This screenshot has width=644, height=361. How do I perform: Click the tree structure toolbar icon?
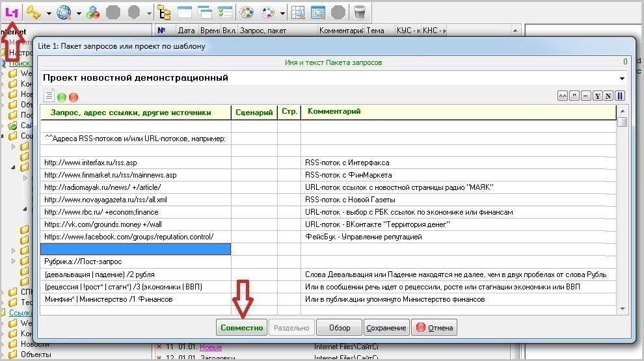coord(165,12)
